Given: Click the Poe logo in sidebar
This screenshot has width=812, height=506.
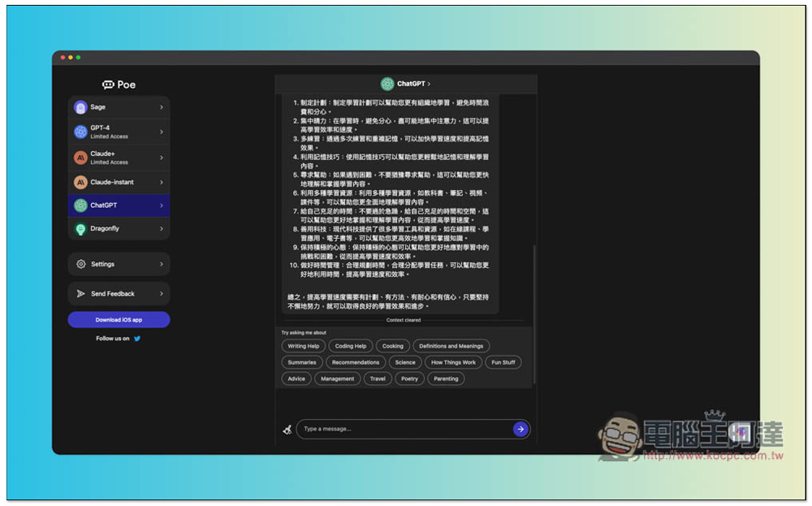Looking at the screenshot, I should (119, 84).
